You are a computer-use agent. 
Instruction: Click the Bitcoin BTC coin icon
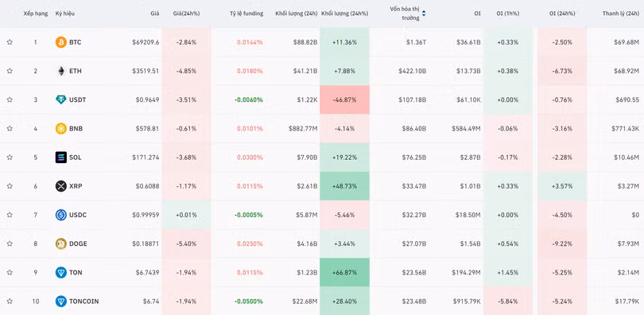point(60,42)
